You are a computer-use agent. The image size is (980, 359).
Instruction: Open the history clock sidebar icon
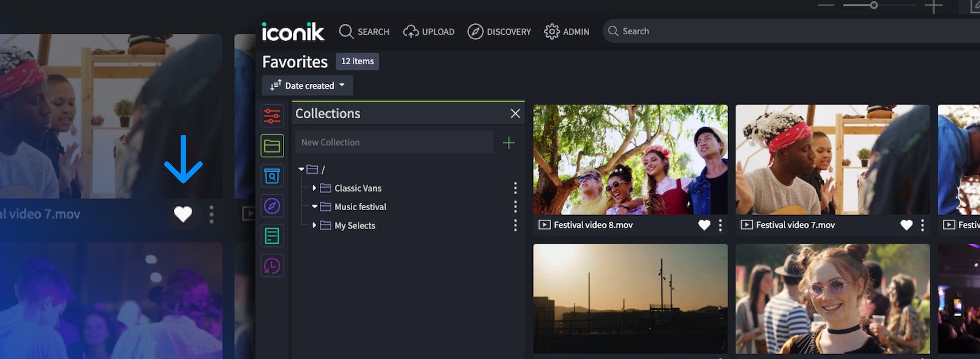point(272,266)
